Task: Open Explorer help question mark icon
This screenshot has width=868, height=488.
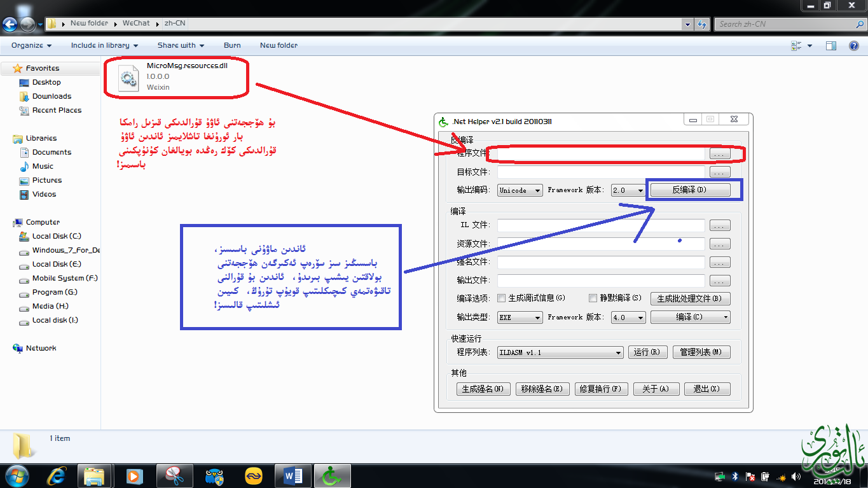Action: point(854,46)
